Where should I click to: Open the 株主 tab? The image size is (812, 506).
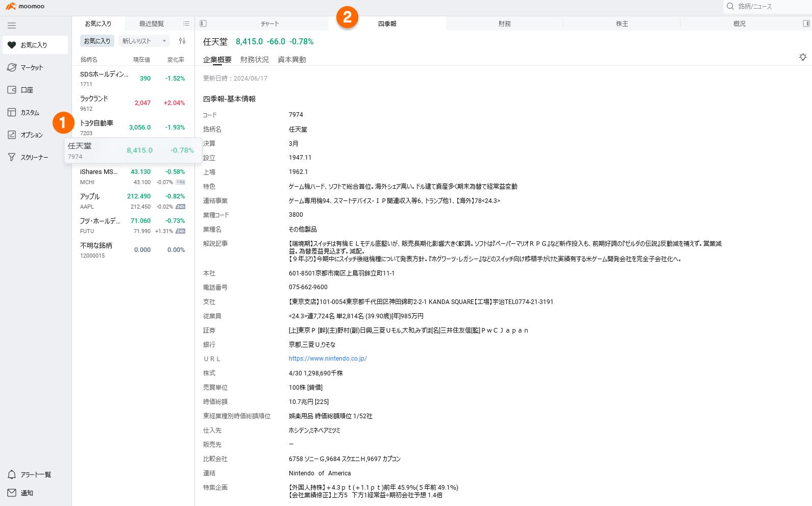[x=622, y=23]
